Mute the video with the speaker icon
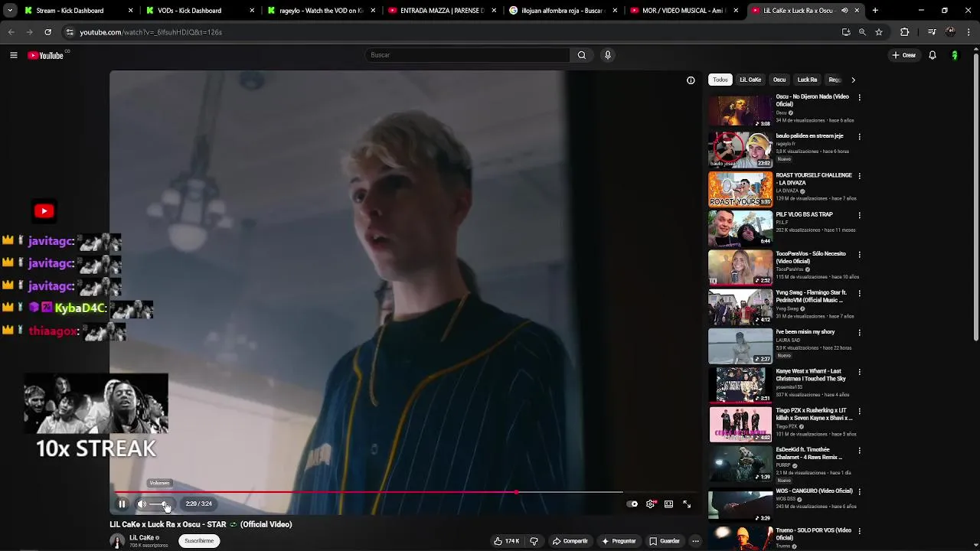Screen dimensions: 980x551 click(142, 504)
